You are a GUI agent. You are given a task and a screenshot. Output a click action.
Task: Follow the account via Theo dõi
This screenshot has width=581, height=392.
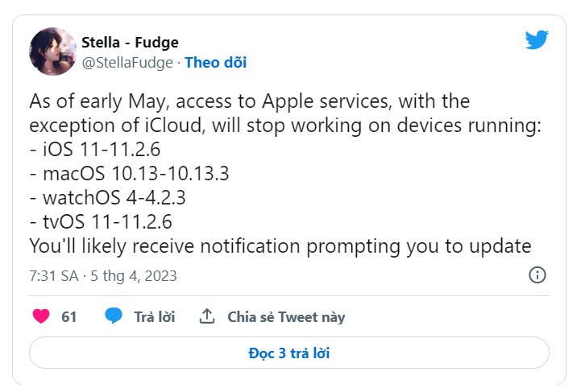216,63
